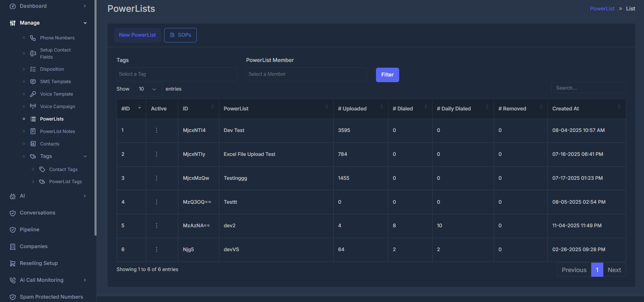
Task: Click the PowerList breadcrumb link
Action: 602,9
